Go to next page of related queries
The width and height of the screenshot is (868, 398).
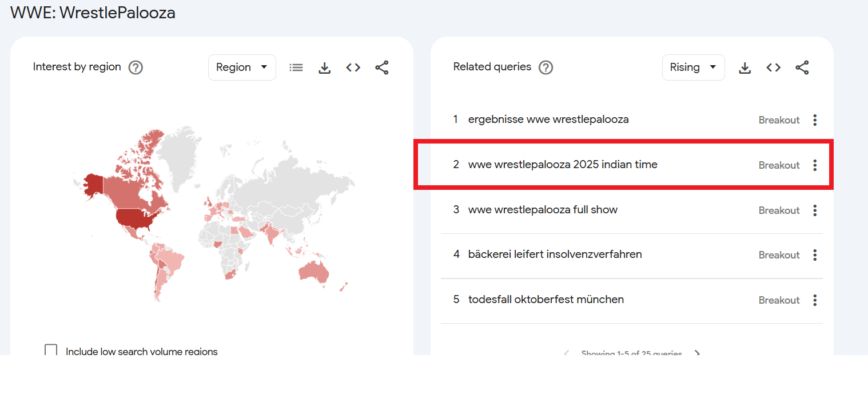pyautogui.click(x=697, y=353)
